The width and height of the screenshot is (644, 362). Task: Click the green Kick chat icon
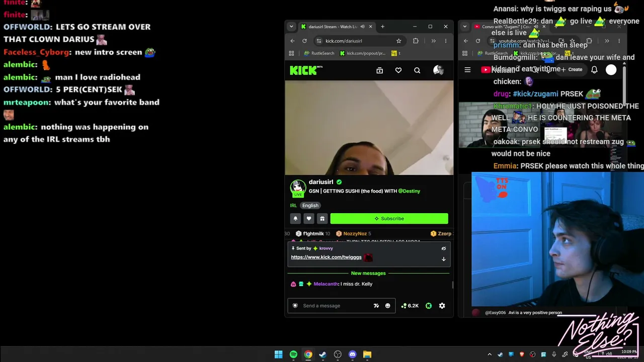click(x=429, y=306)
